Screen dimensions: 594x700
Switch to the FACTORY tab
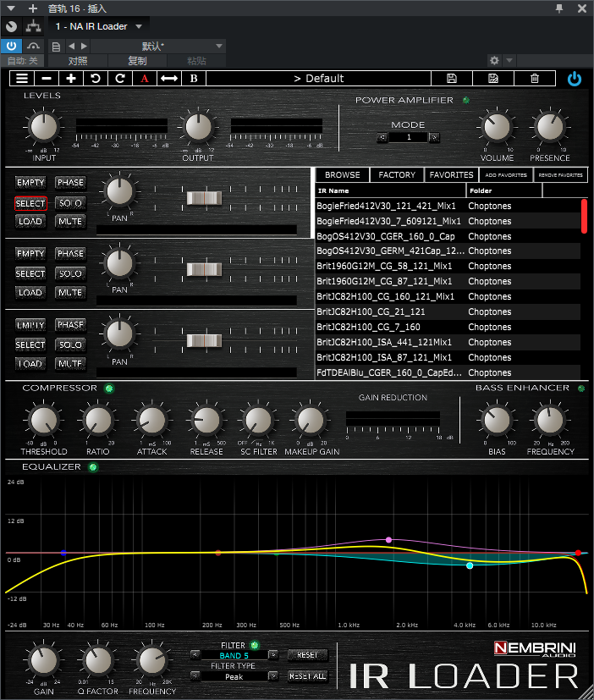coord(397,175)
